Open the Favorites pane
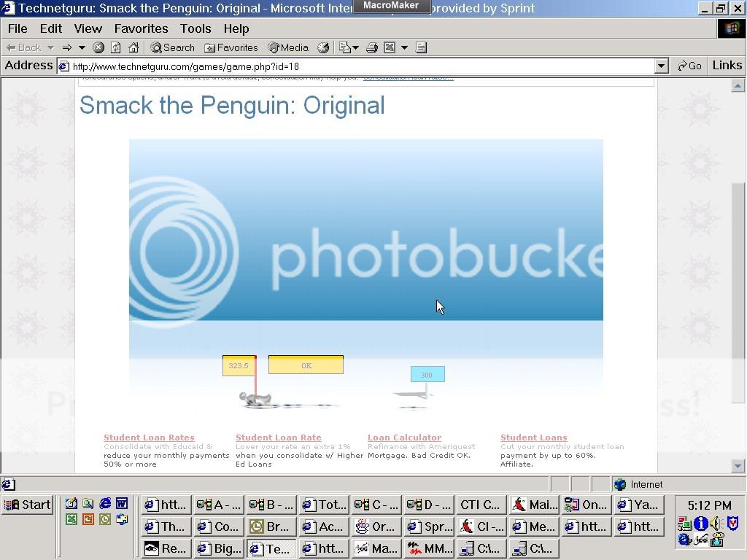The height and width of the screenshot is (560, 747). [x=231, y=47]
